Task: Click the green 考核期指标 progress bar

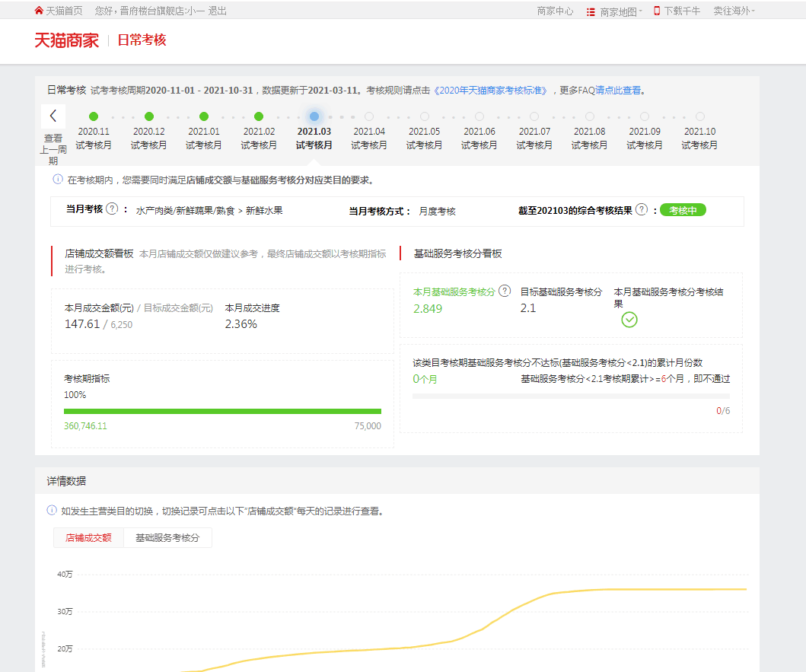Action: pos(222,411)
